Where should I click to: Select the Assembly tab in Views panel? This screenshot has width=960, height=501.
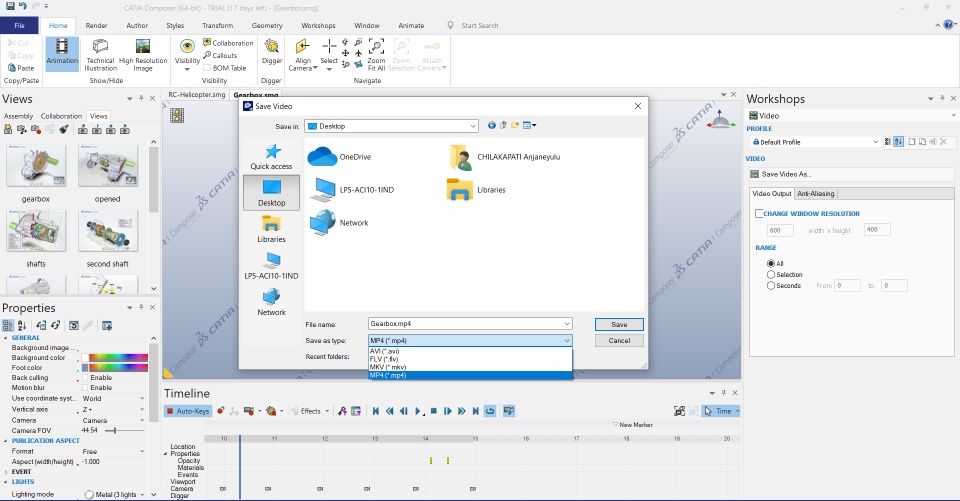[18, 116]
